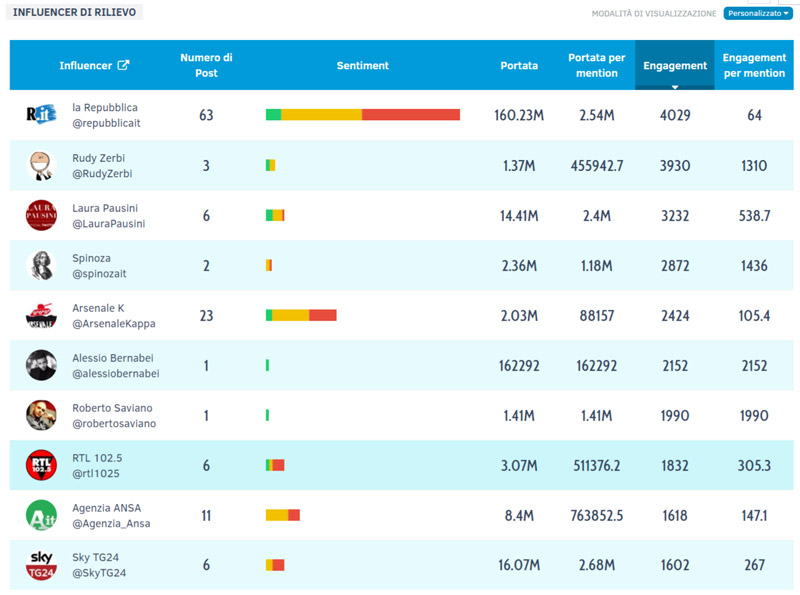Click Arsenale K engagement per mention 105.4
This screenshot has height=595, width=800.
(x=754, y=316)
